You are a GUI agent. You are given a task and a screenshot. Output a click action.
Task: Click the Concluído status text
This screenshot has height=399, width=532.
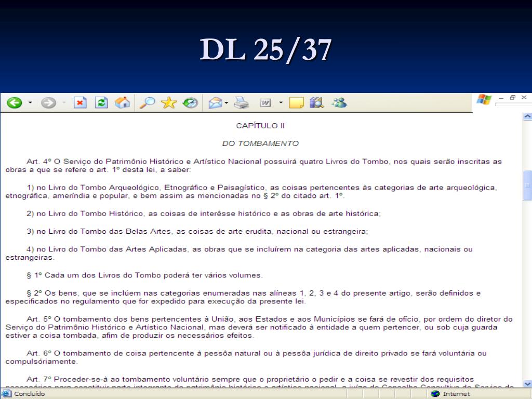(x=30, y=394)
